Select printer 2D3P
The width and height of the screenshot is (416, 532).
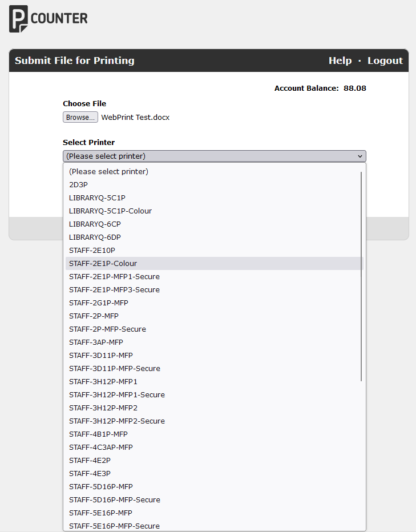(x=215, y=184)
